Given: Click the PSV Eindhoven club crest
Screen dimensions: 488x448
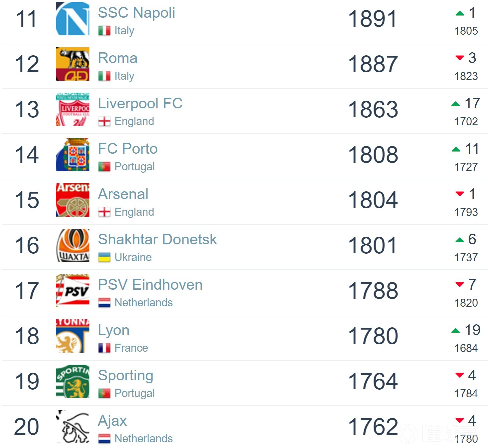Looking at the screenshot, I should point(72,291).
